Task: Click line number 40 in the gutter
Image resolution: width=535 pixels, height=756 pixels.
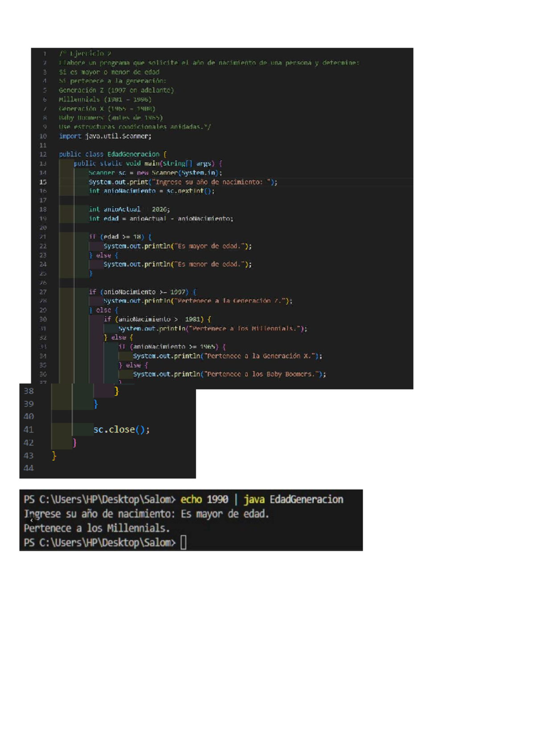Action: [29, 416]
